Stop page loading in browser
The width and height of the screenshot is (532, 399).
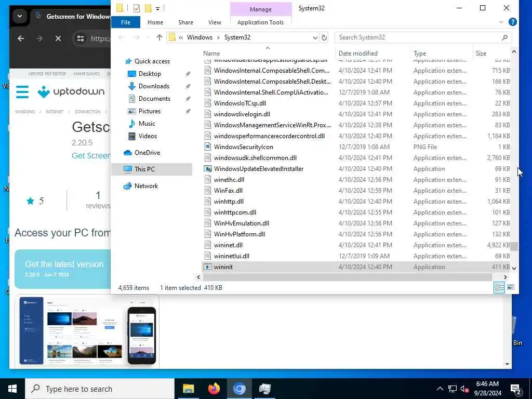(58, 38)
